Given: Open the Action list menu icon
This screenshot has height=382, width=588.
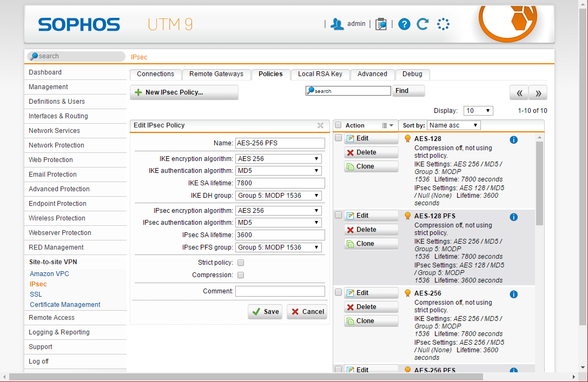Looking at the screenshot, I should [387, 125].
